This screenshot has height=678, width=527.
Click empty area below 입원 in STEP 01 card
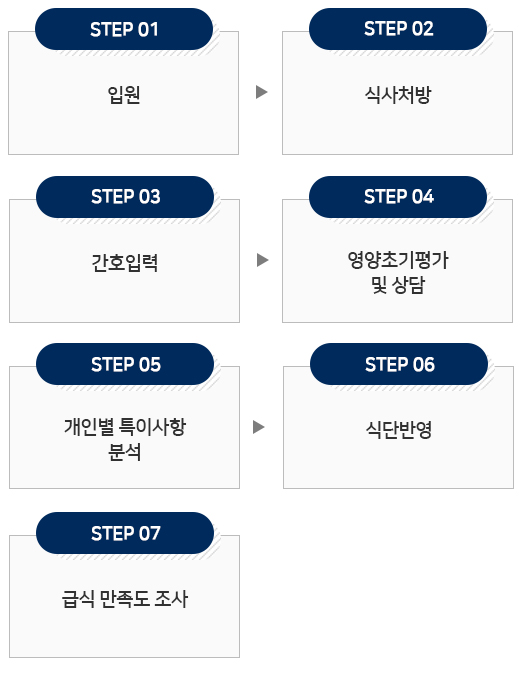[124, 130]
